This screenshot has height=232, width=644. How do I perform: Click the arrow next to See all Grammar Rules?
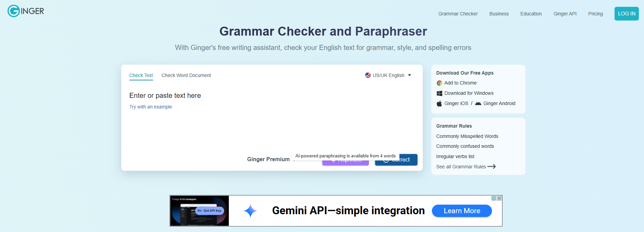492,167
